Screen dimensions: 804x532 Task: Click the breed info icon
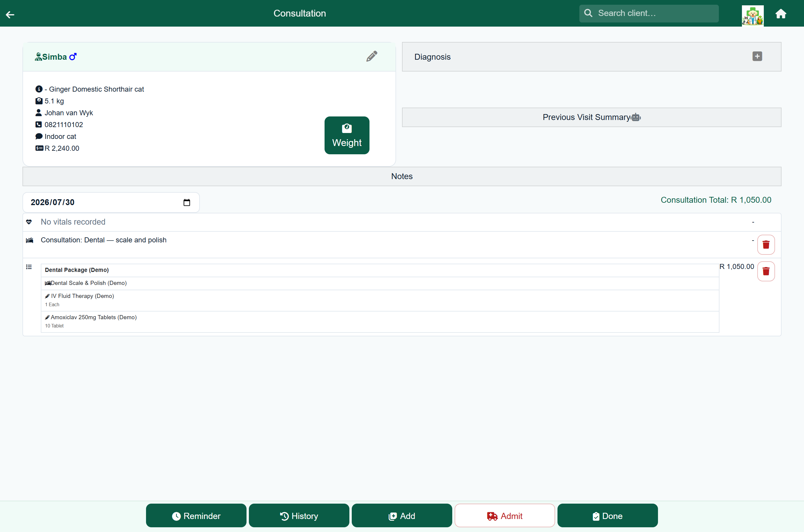coord(39,89)
